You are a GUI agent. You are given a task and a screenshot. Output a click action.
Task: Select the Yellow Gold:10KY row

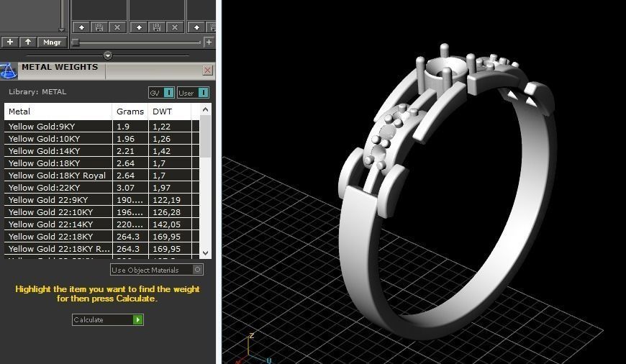(x=101, y=139)
